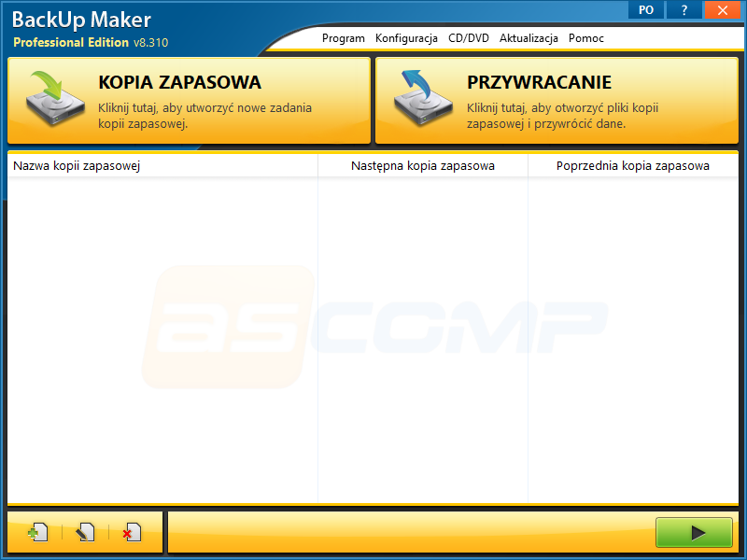Image resolution: width=747 pixels, height=560 pixels.
Task: Click the question mark help button
Action: tap(684, 10)
